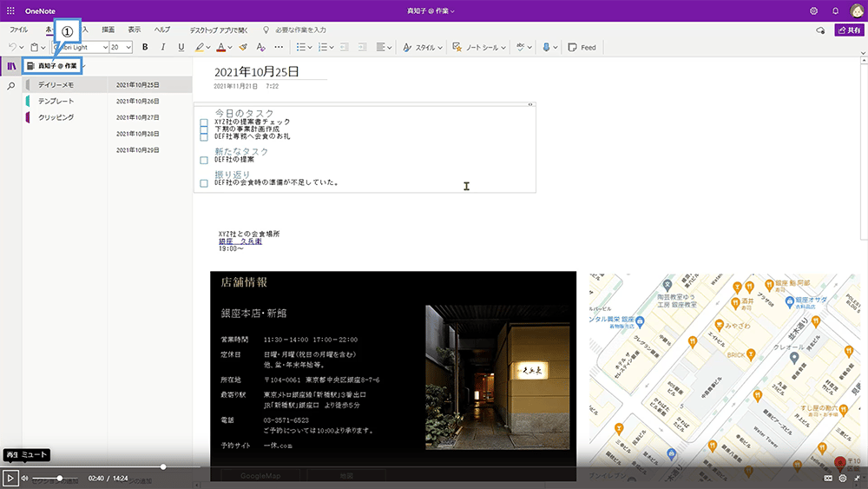Show the notebooks navigation pane
Viewport: 868px width, 489px height.
pos(11,66)
